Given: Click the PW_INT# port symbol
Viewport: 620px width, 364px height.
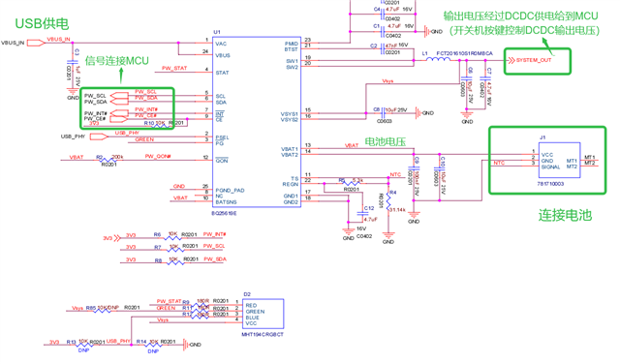Looking at the screenshot, I should tap(119, 113).
